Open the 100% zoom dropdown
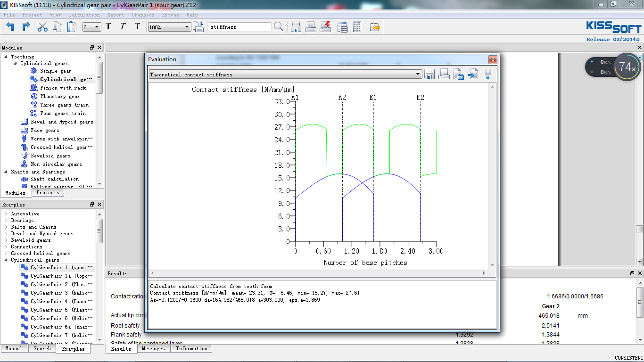The image size is (644, 362). pyautogui.click(x=169, y=27)
